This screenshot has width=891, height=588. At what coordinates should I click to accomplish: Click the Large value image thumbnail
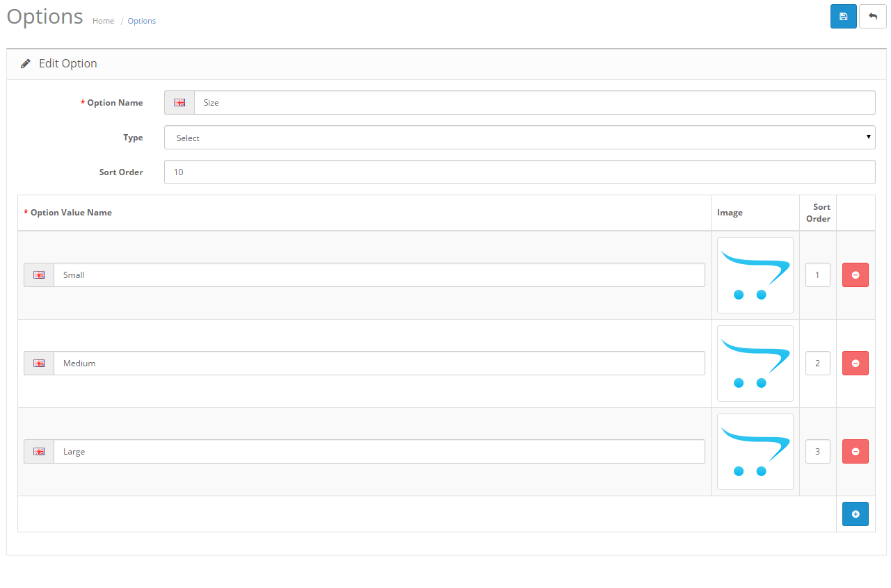[755, 451]
